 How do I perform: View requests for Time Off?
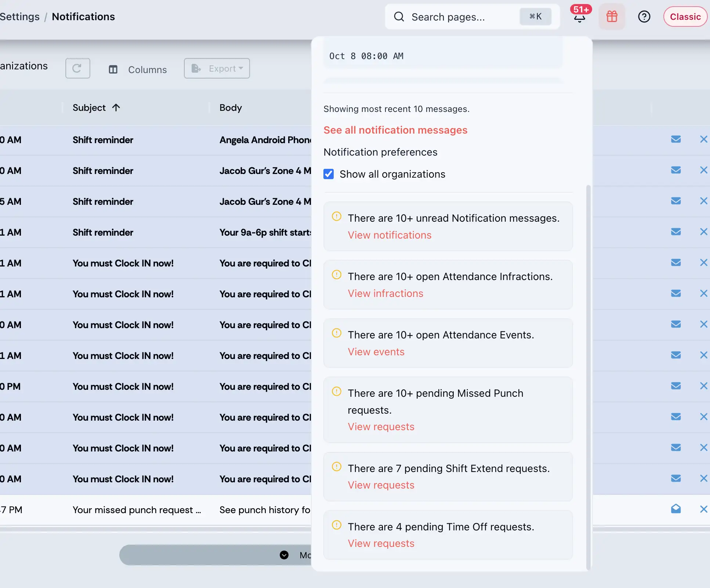[x=381, y=543]
